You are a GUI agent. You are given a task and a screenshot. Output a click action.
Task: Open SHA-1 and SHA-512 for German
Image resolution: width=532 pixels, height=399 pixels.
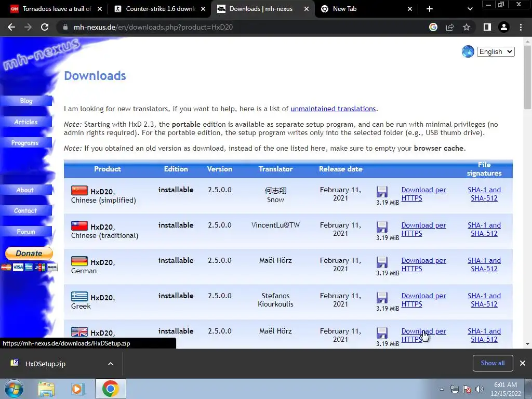tap(484, 264)
